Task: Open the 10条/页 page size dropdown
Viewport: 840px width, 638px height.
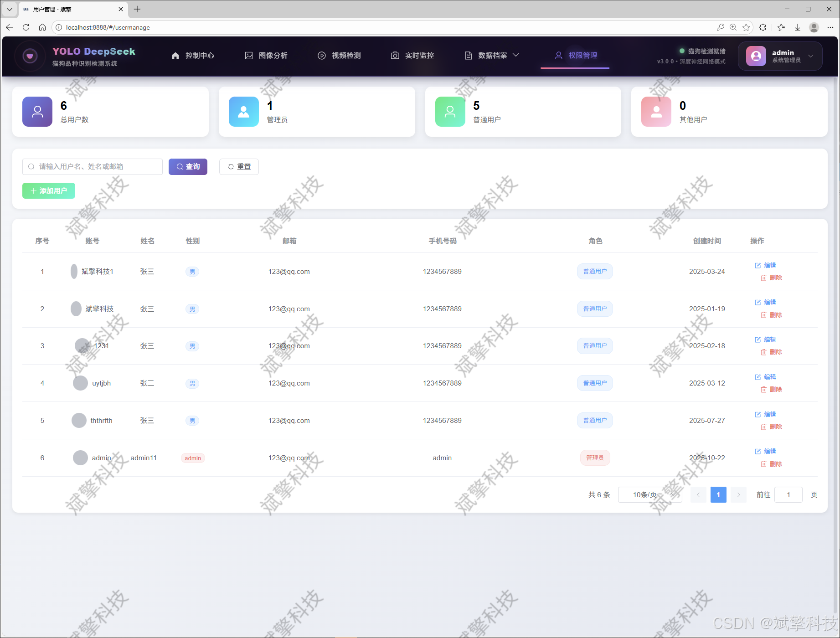Action: pyautogui.click(x=650, y=495)
